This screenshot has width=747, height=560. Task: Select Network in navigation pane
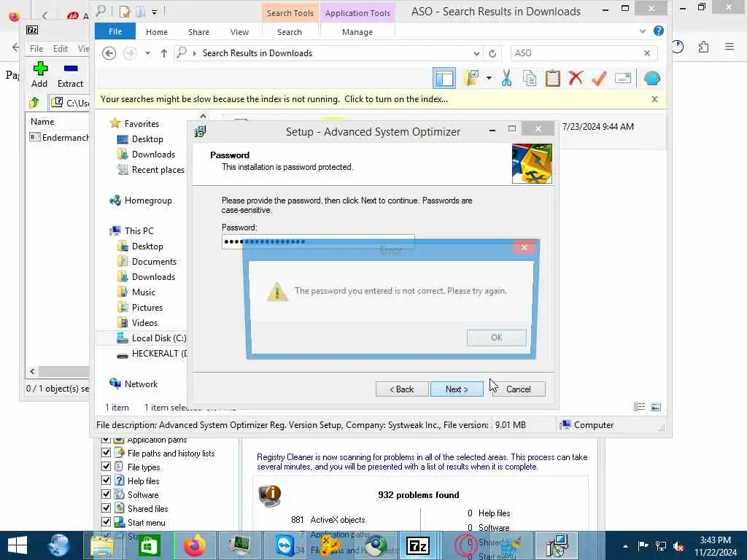141,384
